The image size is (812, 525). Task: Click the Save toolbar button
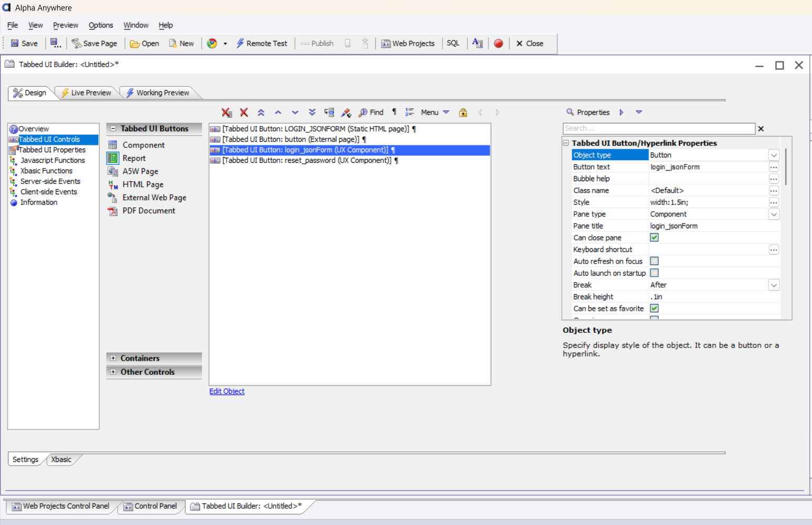(x=24, y=44)
